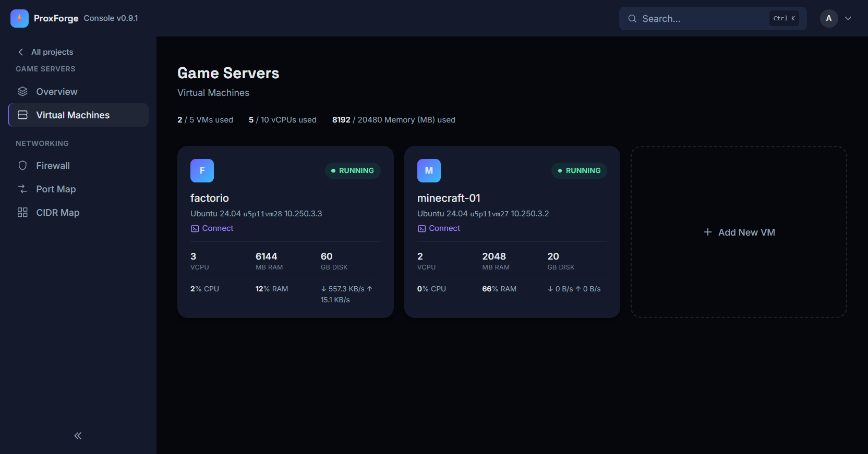The height and width of the screenshot is (454, 868).
Task: Open the factorio VM name
Action: click(x=210, y=198)
